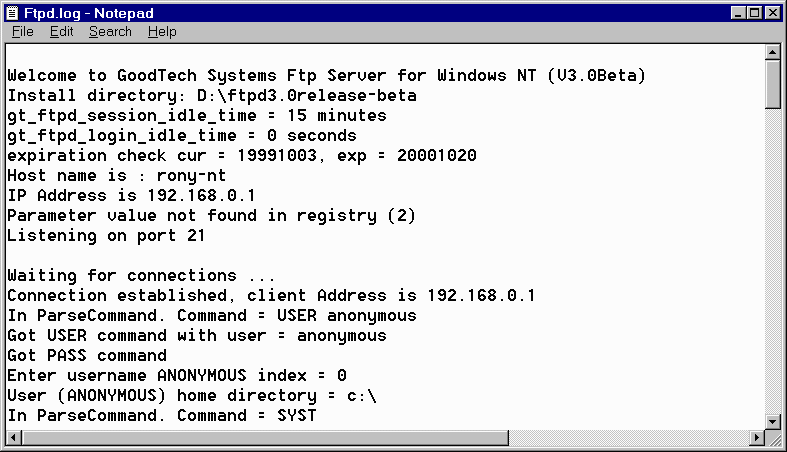Click the 'Enter username ANONYMOUS index = 0' line
This screenshot has height=452, width=787.
tap(177, 376)
